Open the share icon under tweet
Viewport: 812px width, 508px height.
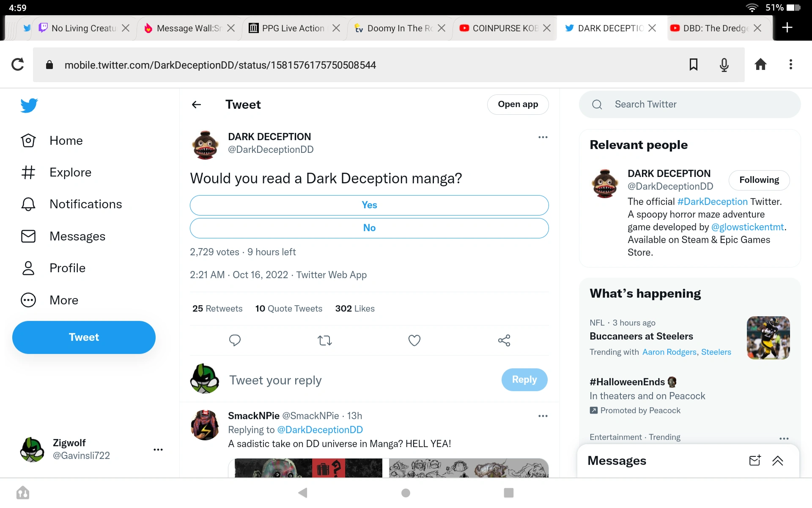[504, 340]
